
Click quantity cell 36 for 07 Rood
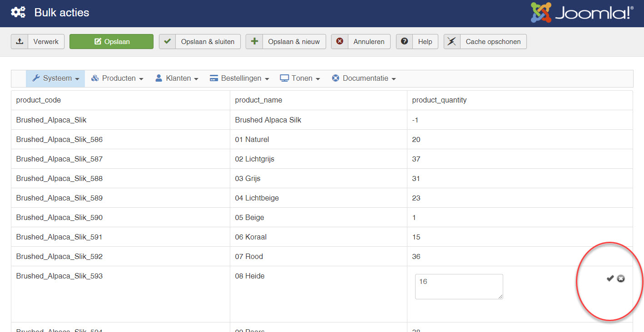tap(416, 257)
